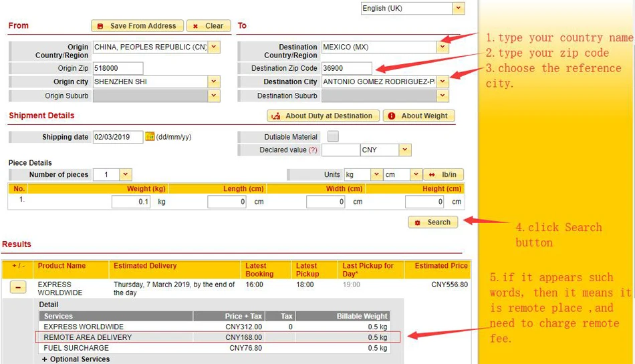Click the FUEL SURCHARGE service row

[x=215, y=348]
